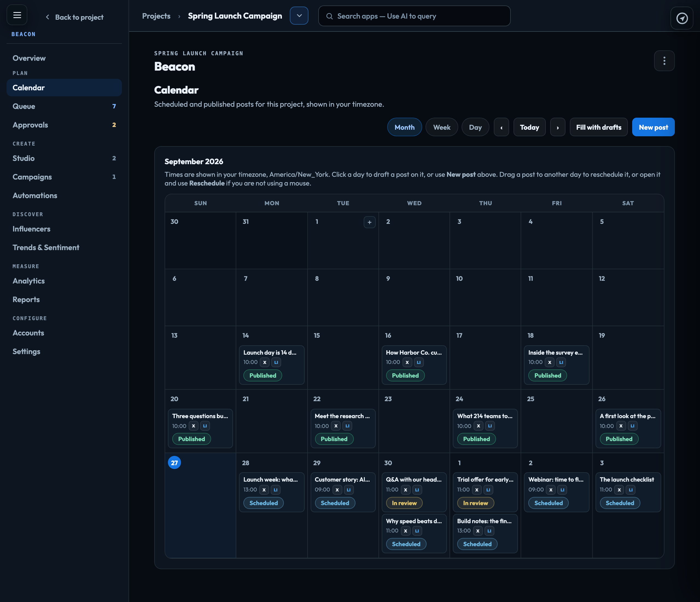
Task: Click the X badge on Three questions post
Action: [x=193, y=426]
